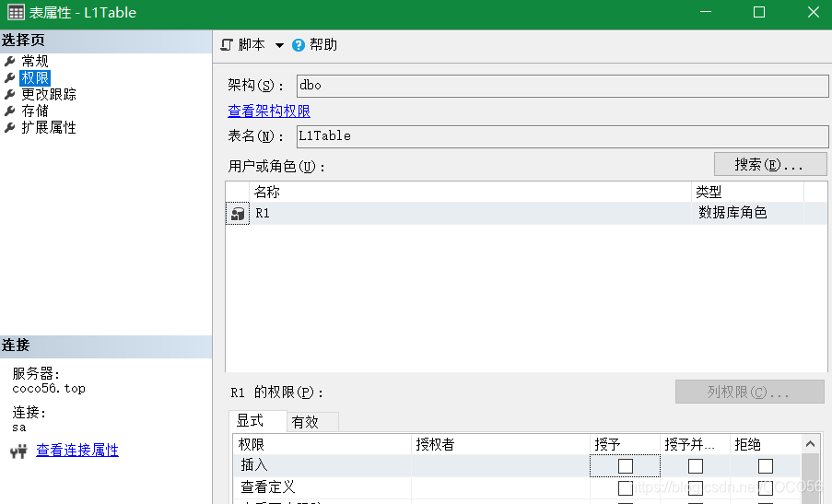Select the R1 row in users list
Screen dimensions: 832x504
click(x=526, y=213)
